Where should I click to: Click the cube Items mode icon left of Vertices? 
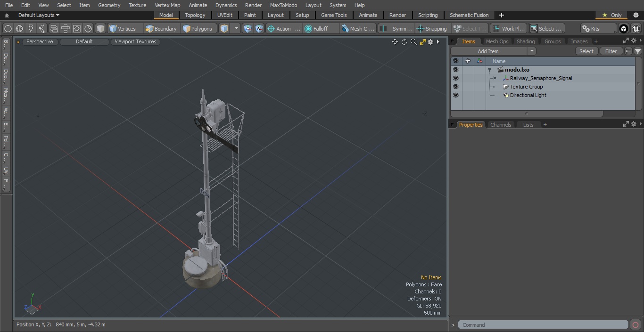[100, 29]
